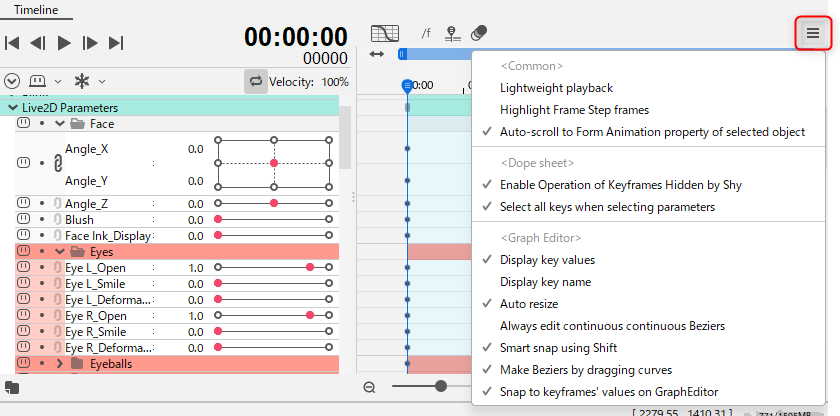
Task: Collapse the Live2D Parameters section
Action: (12, 107)
